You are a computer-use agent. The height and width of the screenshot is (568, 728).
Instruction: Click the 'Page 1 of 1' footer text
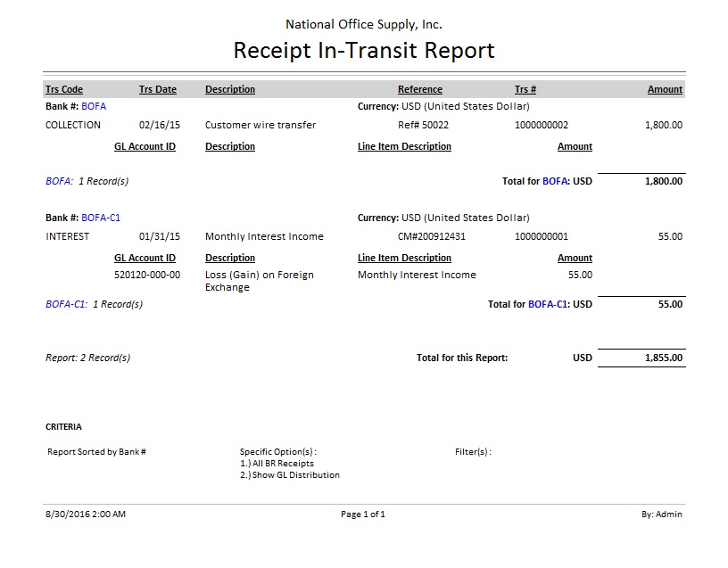point(363,514)
